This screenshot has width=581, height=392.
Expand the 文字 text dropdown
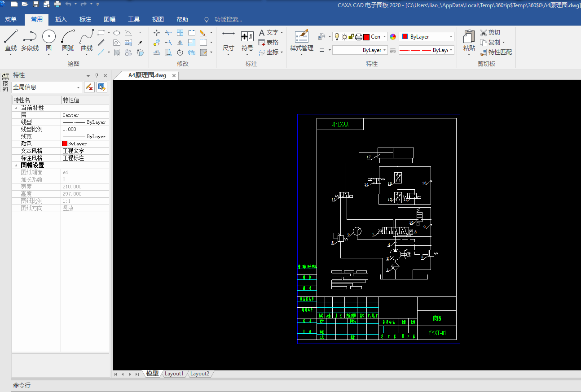[282, 33]
